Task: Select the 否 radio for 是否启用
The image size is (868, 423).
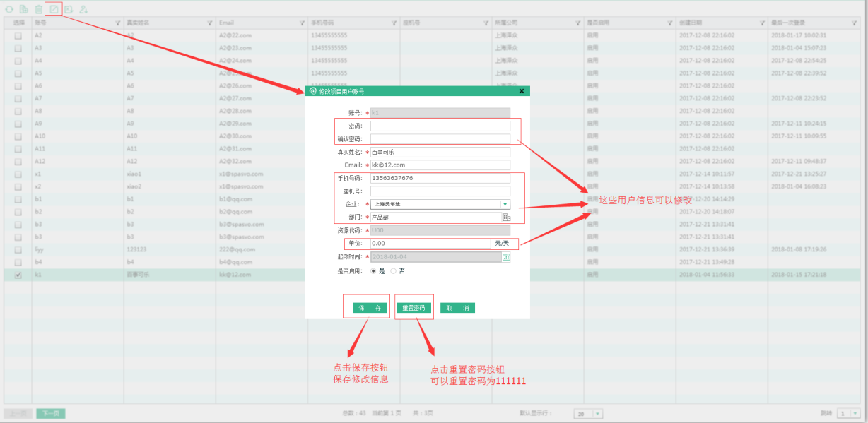Action: coord(394,270)
